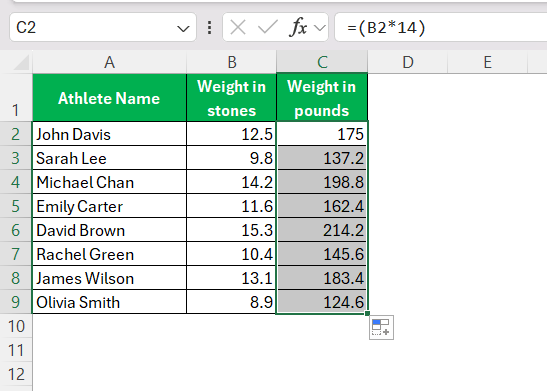Image resolution: width=547 pixels, height=391 pixels.
Task: Select the John Davis cell
Action: pos(110,134)
